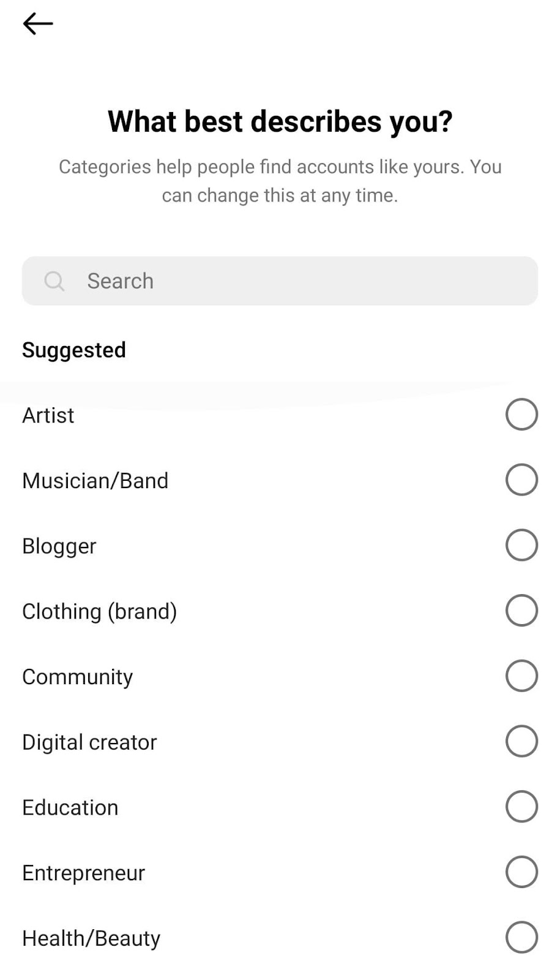Tap the Digital creator label text

(x=90, y=742)
